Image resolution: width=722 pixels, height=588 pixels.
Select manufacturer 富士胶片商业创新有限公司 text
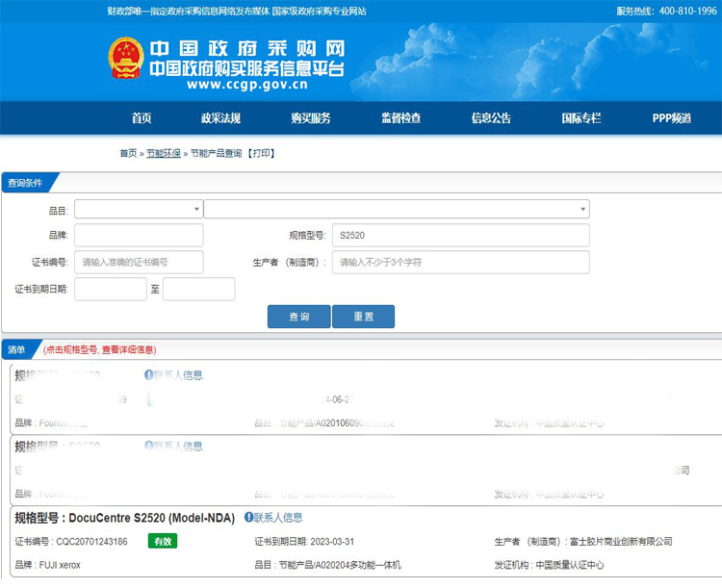point(621,542)
